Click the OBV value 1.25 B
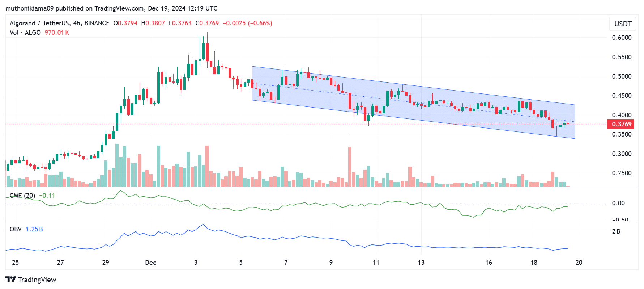 coord(34,229)
